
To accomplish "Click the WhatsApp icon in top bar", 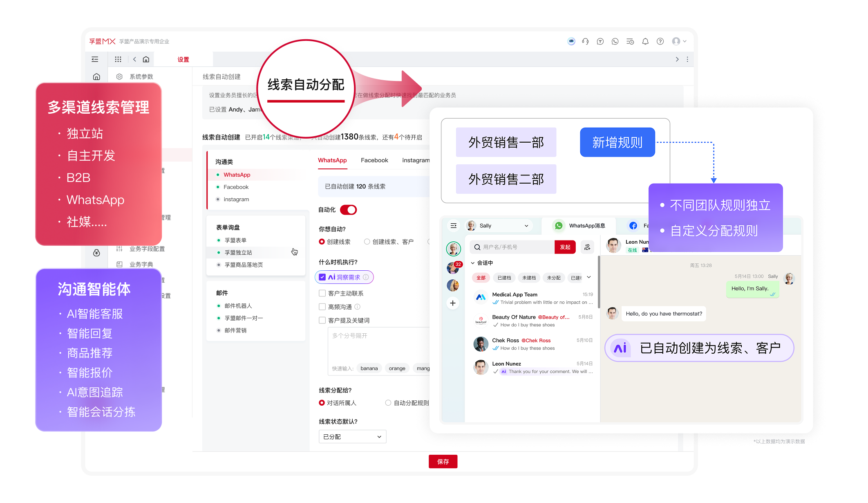I will (x=615, y=41).
